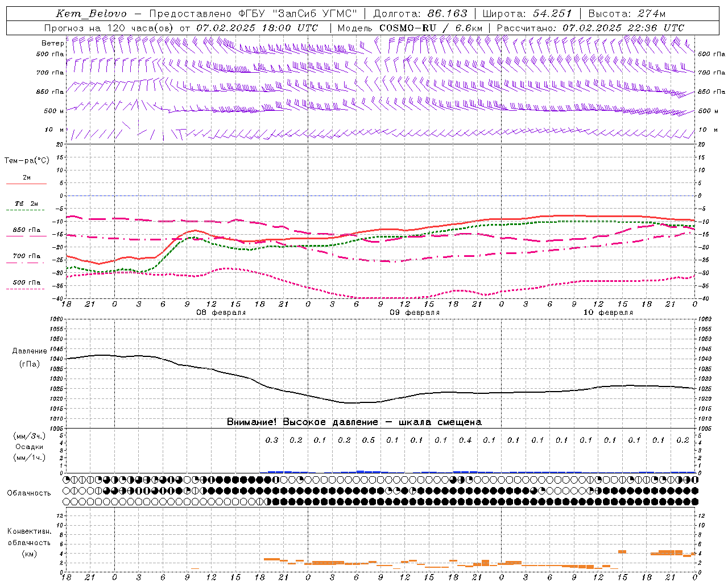The width and height of the screenshot is (728, 582).
Task: Click the Модель COSMO-RU / 6.6км label
Action: pyautogui.click(x=410, y=28)
